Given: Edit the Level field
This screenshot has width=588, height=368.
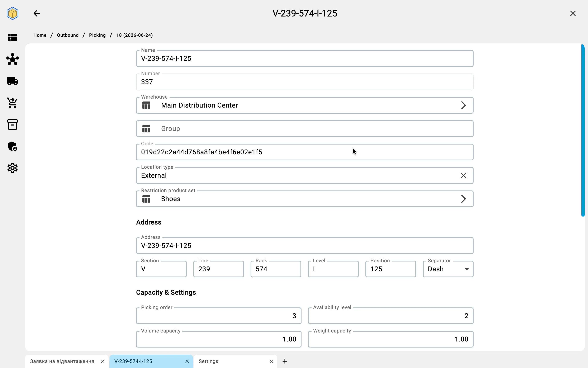Looking at the screenshot, I should (333, 269).
